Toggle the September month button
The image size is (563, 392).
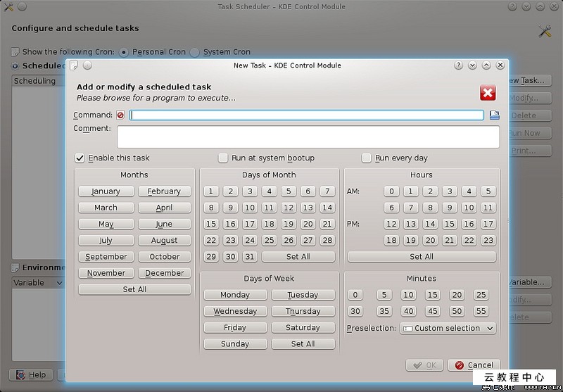pos(106,257)
